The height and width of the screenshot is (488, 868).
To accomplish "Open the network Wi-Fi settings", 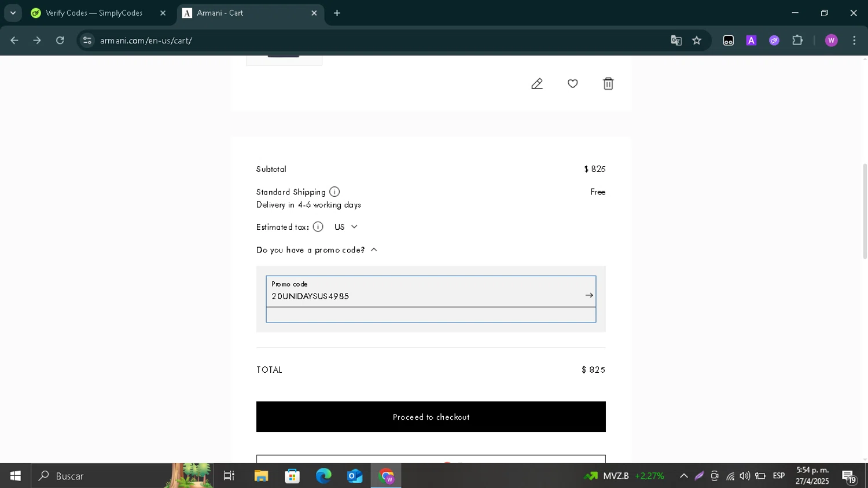I will coord(730,476).
